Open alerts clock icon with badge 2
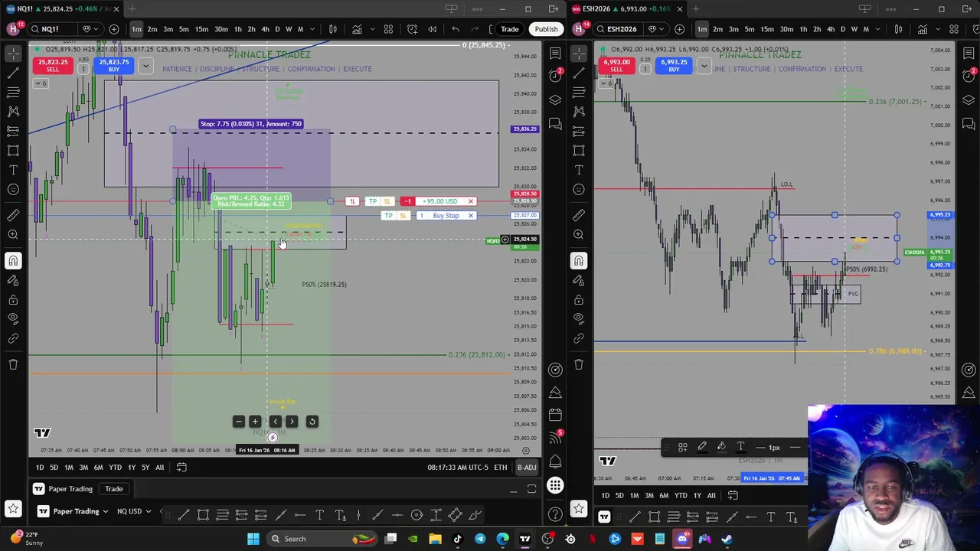Image resolution: width=980 pixels, height=551 pixels. (555, 75)
